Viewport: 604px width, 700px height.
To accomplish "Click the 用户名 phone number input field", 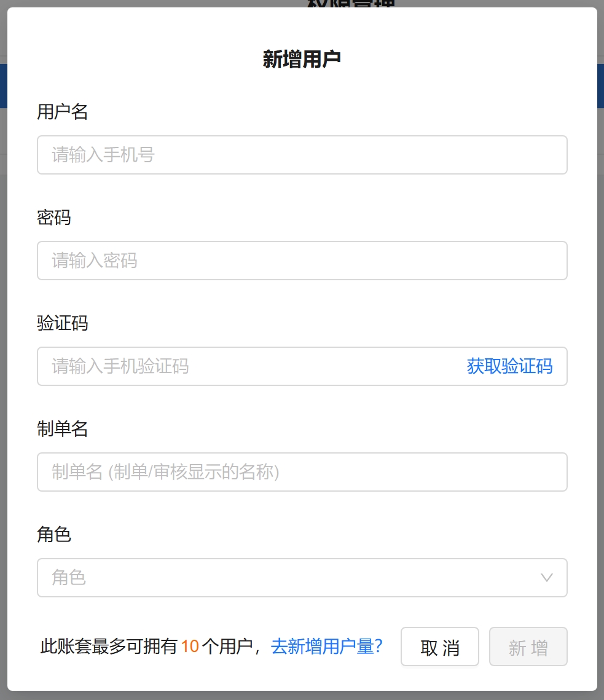I will (302, 155).
